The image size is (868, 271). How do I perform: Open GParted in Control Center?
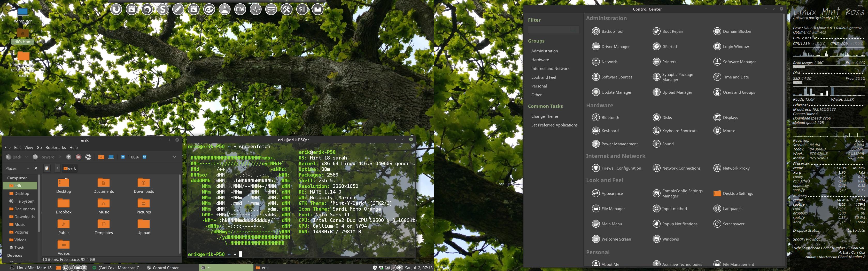coord(664,46)
